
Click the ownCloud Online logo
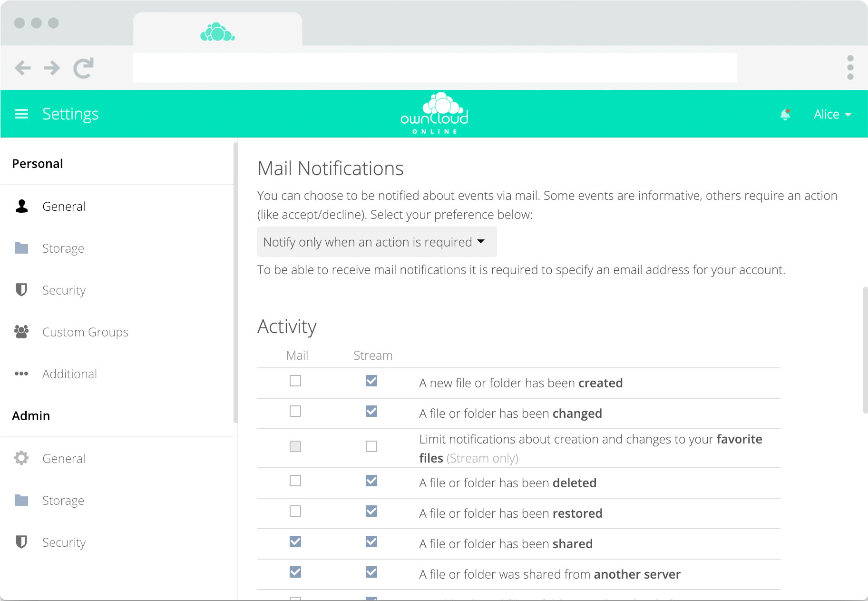[434, 114]
